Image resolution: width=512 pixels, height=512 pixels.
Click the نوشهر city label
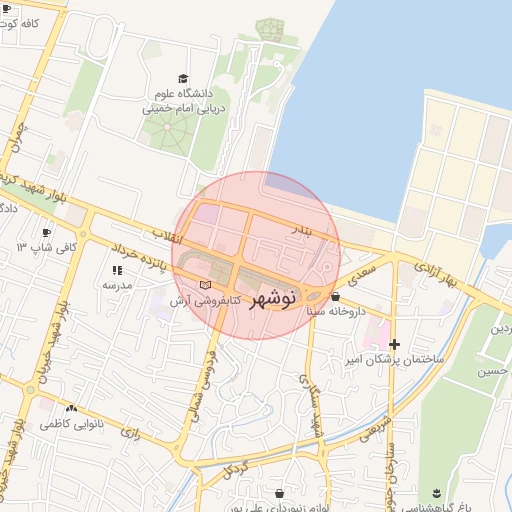point(273,299)
